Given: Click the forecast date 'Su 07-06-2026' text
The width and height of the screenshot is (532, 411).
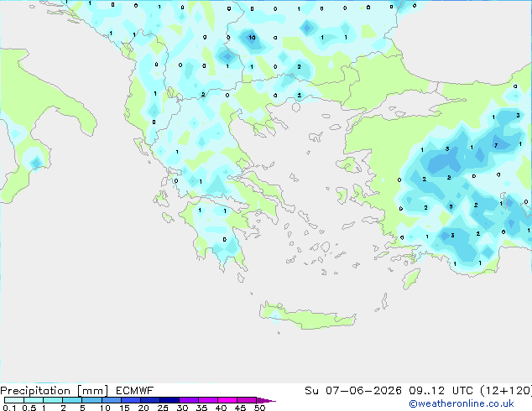Looking at the screenshot, I should (x=353, y=391).
